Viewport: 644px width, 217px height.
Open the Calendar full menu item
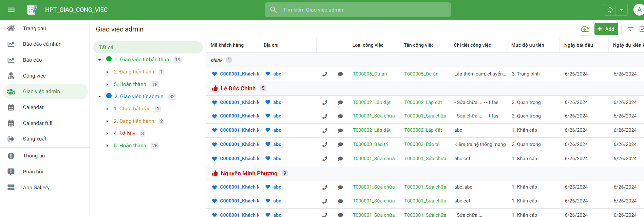pos(37,123)
